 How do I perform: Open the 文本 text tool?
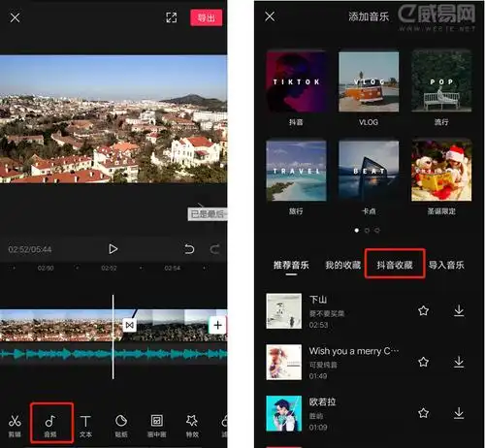[85, 426]
